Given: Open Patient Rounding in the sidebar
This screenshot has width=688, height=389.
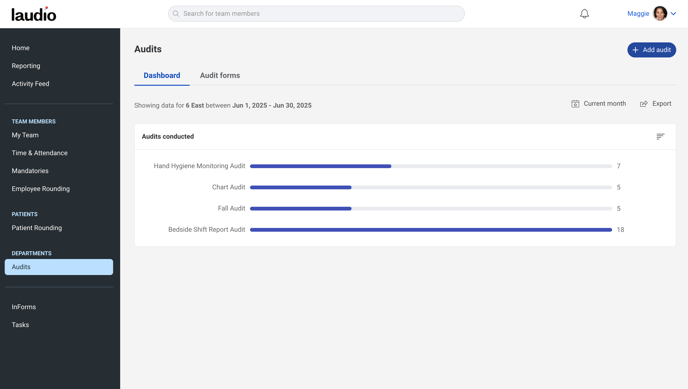Looking at the screenshot, I should coord(37,228).
